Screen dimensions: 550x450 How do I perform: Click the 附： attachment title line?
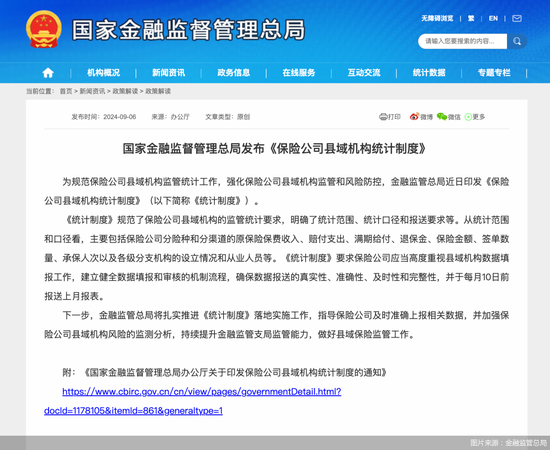[x=224, y=372]
